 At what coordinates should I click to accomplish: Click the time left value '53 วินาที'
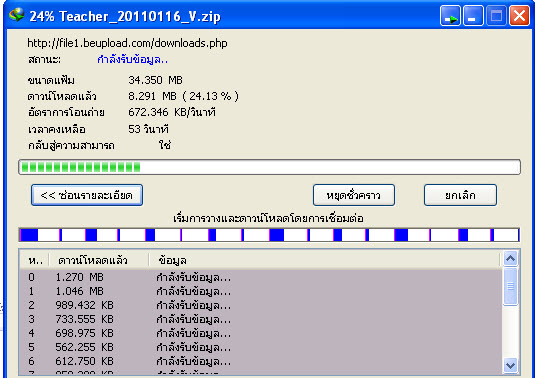pos(148,129)
